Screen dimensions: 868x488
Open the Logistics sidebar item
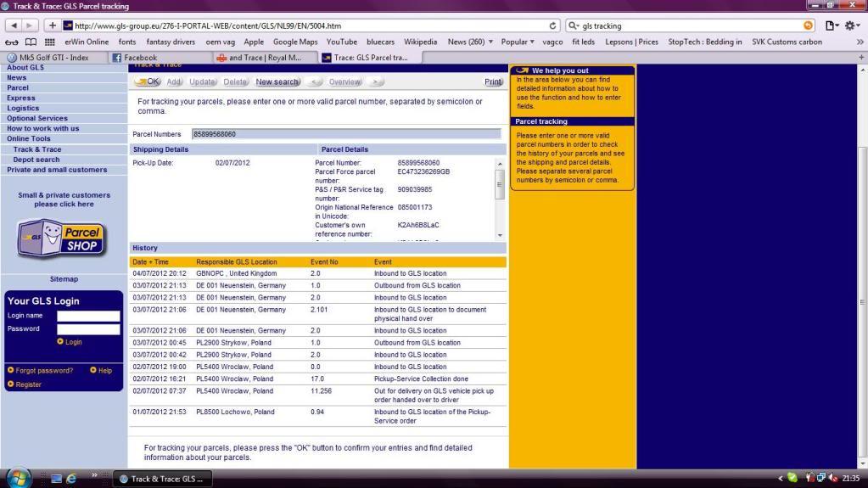click(x=23, y=109)
